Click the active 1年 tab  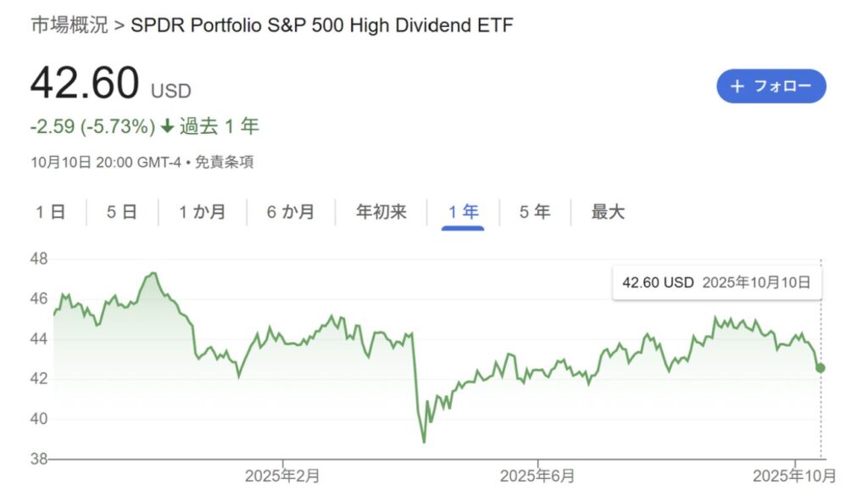pos(464,212)
